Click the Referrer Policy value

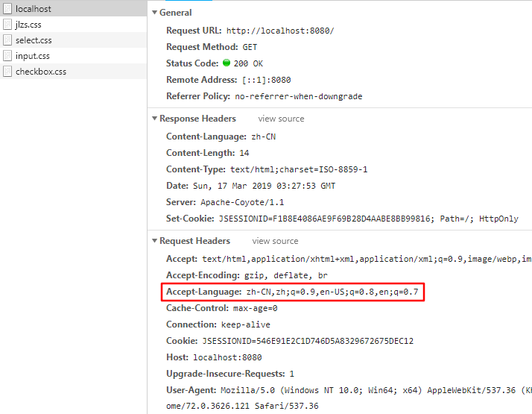tap(298, 96)
